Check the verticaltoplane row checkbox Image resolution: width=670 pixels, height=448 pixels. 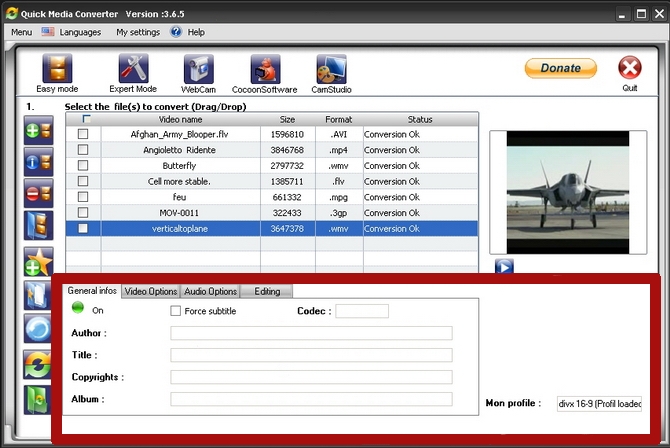[83, 228]
